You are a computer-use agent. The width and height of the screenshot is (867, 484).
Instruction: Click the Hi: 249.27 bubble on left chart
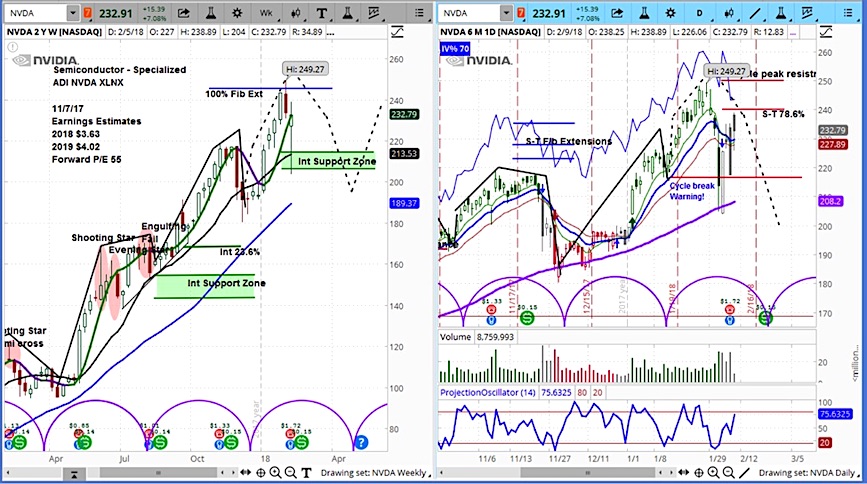click(x=305, y=69)
